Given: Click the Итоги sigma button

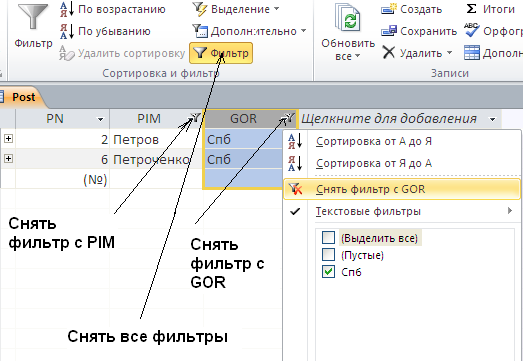Looking at the screenshot, I should coord(490,9).
